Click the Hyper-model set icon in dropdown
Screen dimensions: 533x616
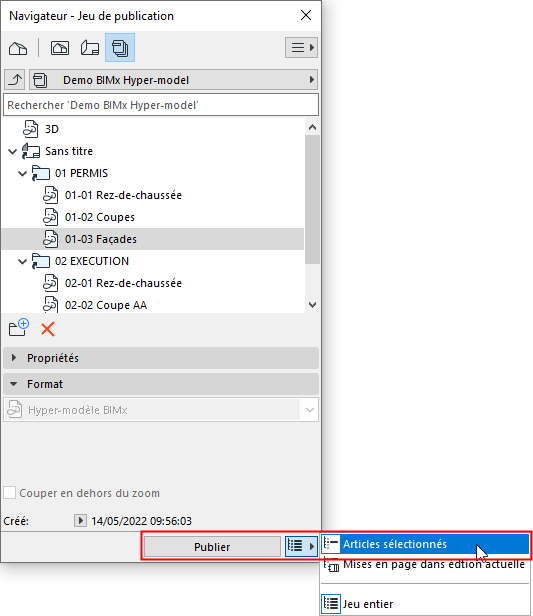[40, 81]
